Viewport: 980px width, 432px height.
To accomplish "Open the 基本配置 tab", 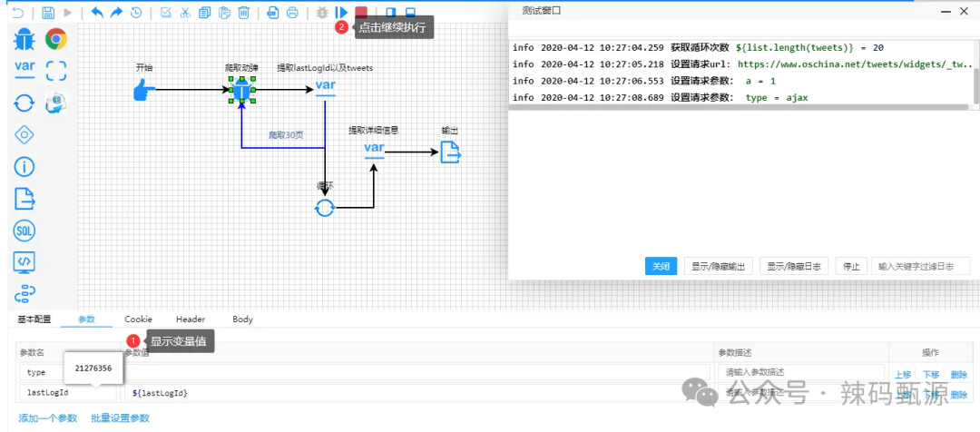I will tap(34, 319).
